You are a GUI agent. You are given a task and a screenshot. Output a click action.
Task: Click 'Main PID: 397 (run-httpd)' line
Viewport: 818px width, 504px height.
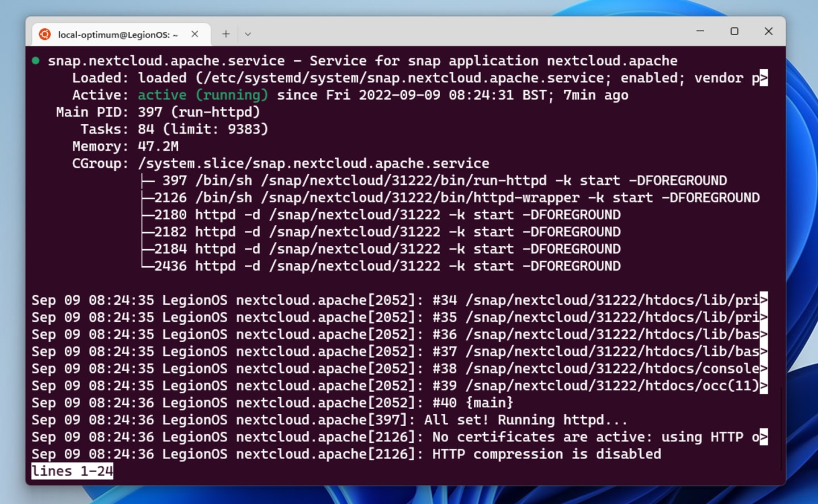(158, 112)
